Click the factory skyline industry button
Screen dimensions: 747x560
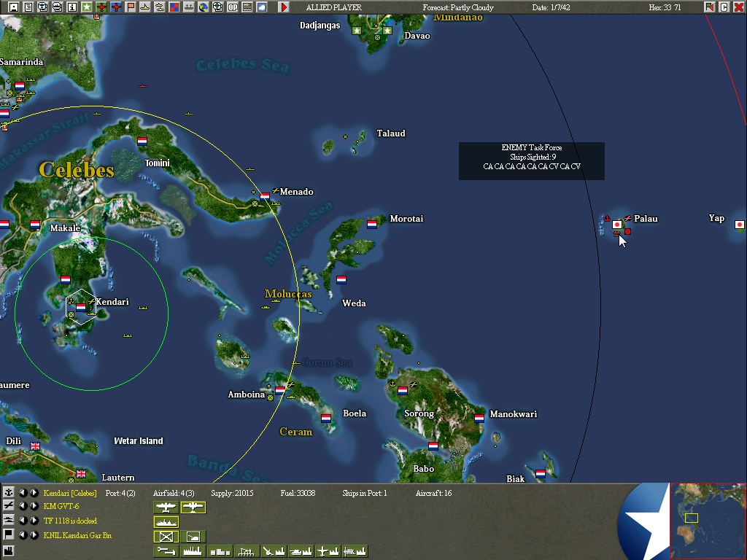click(x=193, y=551)
